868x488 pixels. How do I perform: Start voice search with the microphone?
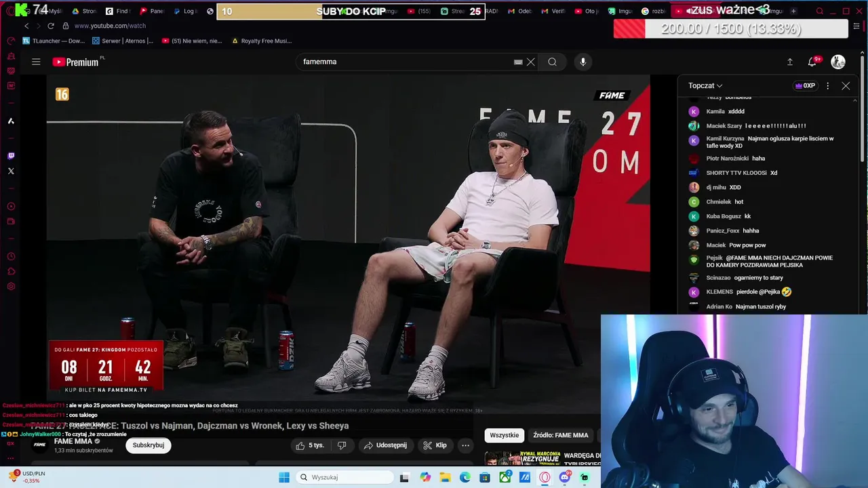583,62
